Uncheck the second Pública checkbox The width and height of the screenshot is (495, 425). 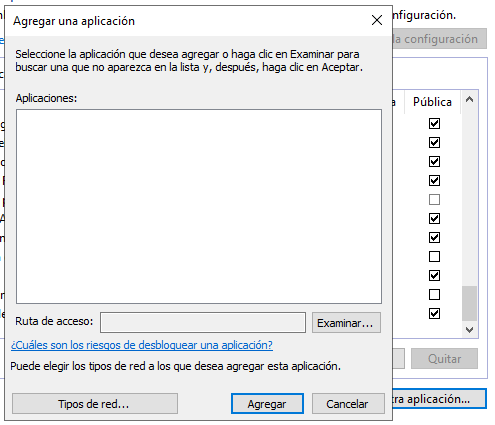tap(434, 143)
